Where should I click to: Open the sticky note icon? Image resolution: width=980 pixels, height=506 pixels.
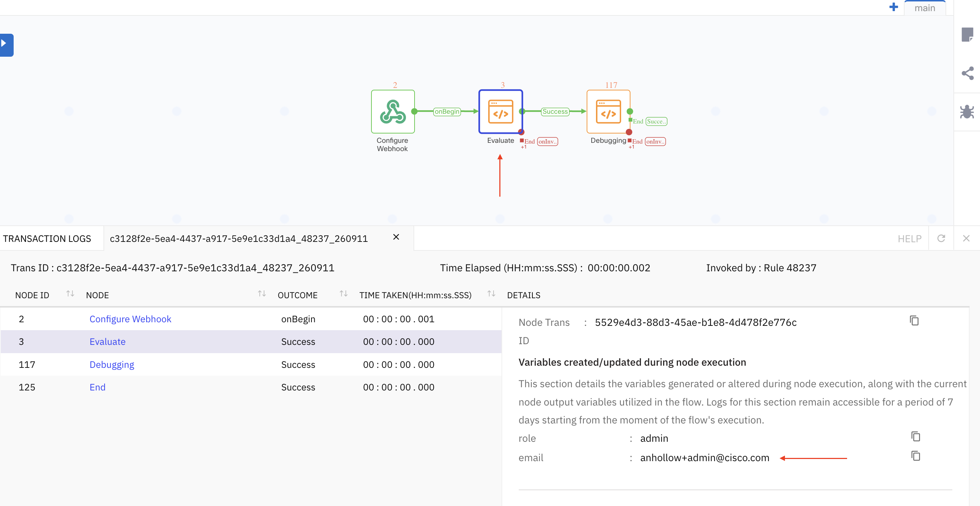967,35
